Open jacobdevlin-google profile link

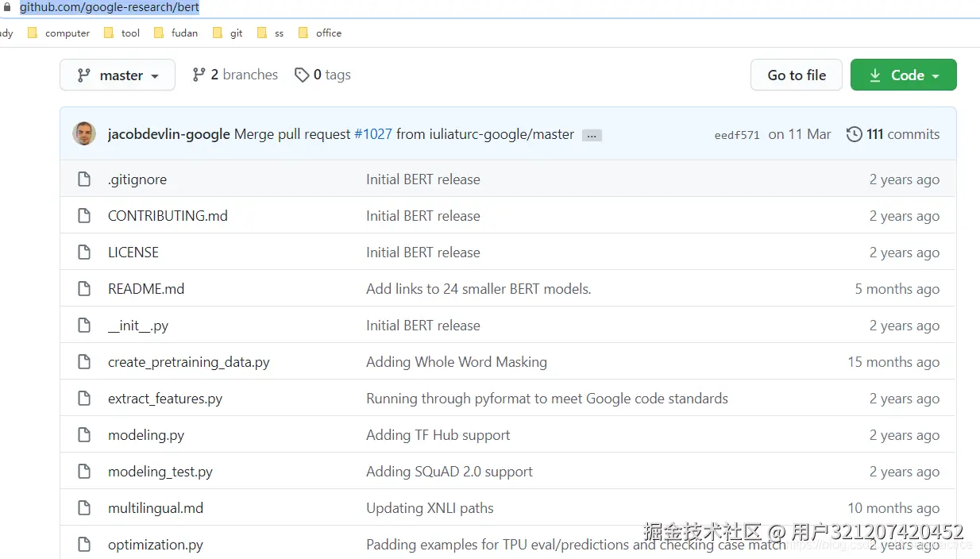click(169, 134)
